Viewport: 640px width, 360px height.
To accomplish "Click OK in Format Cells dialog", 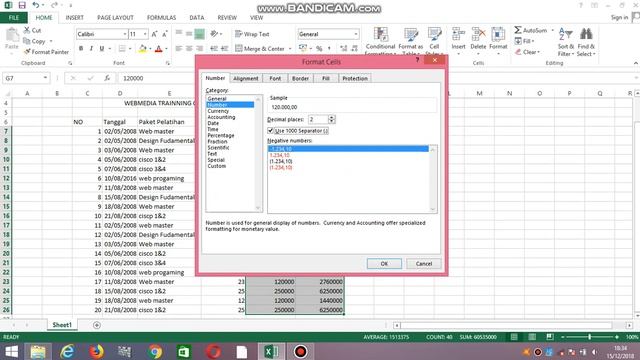I will point(384,264).
